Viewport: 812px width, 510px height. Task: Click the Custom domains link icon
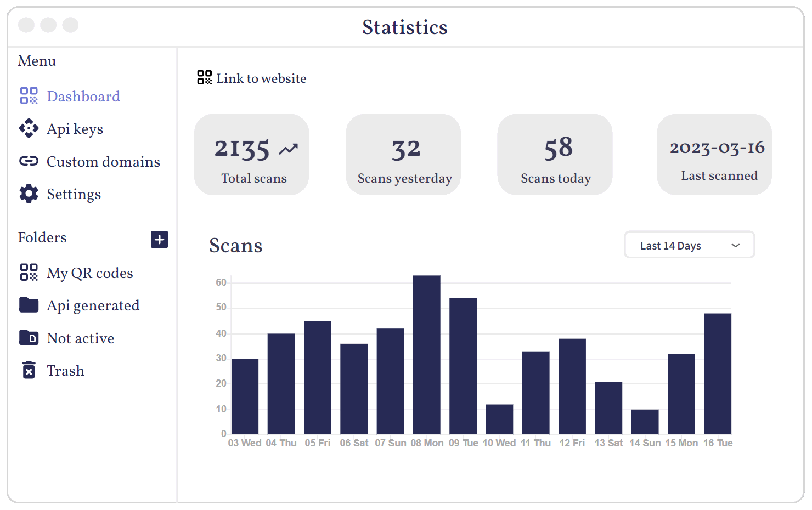29,161
